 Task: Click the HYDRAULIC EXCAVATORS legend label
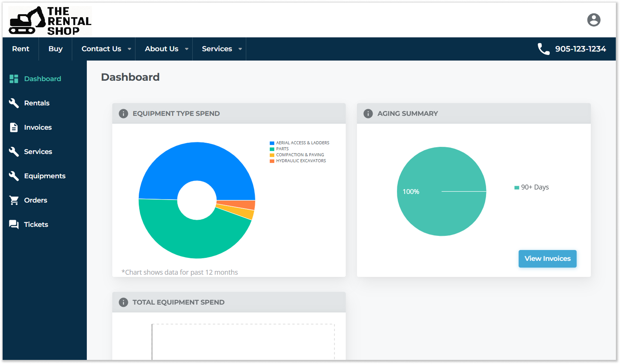point(301,161)
